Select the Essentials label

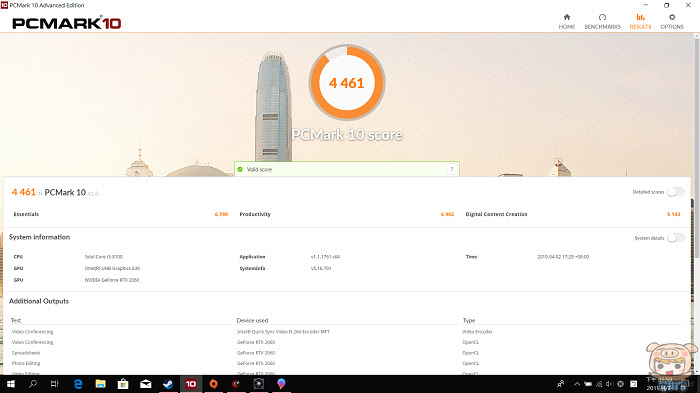click(26, 214)
